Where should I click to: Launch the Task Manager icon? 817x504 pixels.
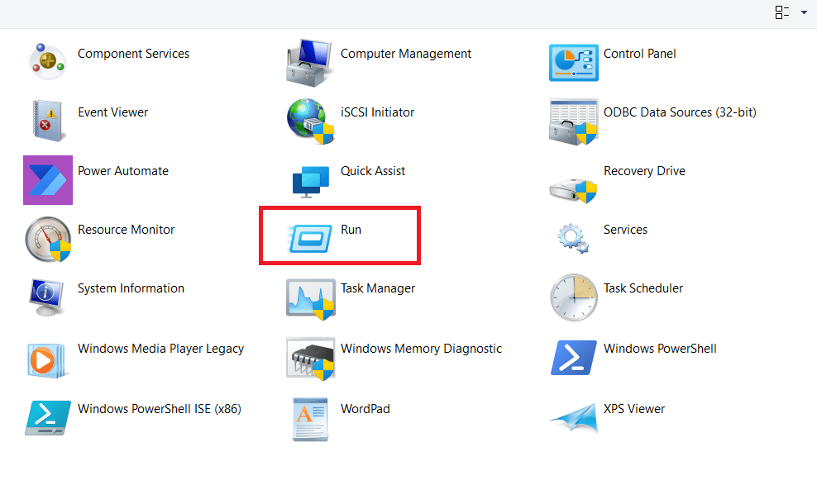coord(311,299)
